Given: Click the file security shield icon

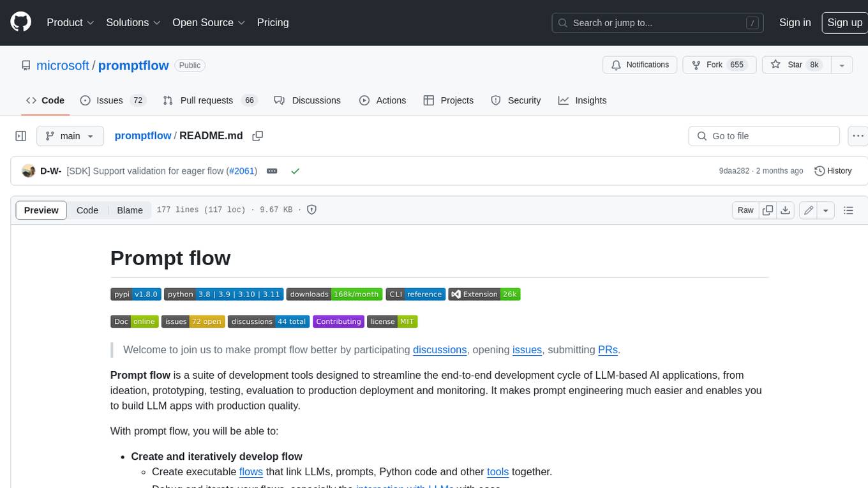Looking at the screenshot, I should click(x=312, y=210).
